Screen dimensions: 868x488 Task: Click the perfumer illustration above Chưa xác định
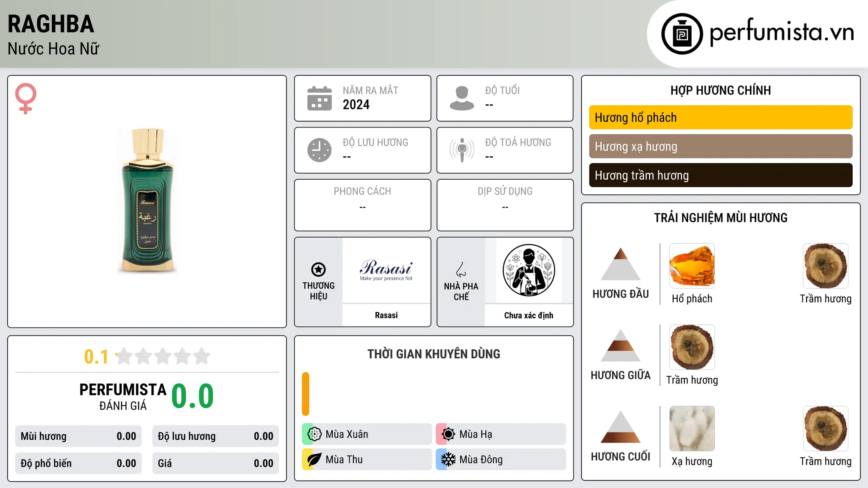[529, 270]
